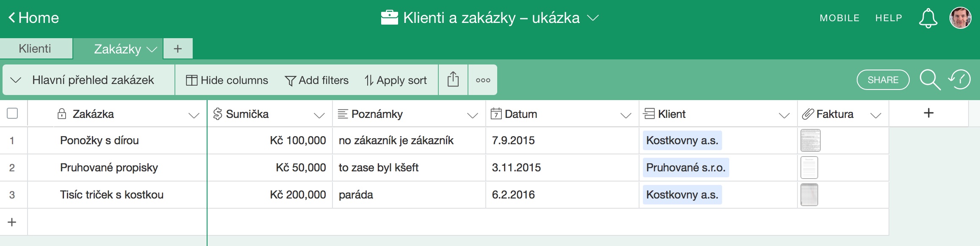Open the HELP menu
Viewport: 980px width, 246px height.
[x=889, y=18]
